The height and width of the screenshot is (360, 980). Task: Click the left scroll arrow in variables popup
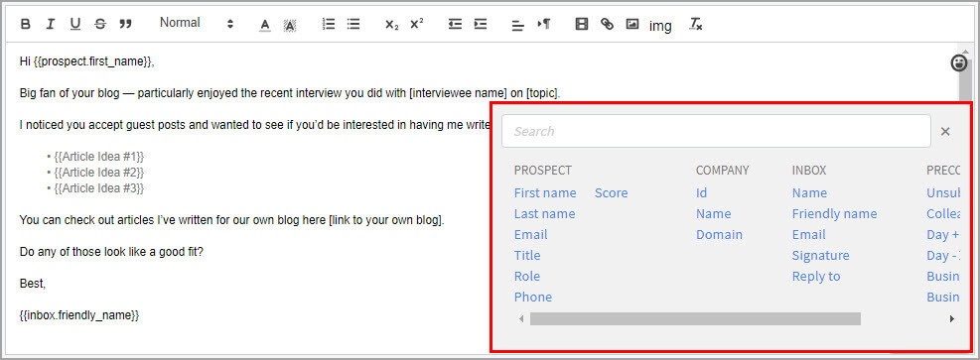point(521,318)
